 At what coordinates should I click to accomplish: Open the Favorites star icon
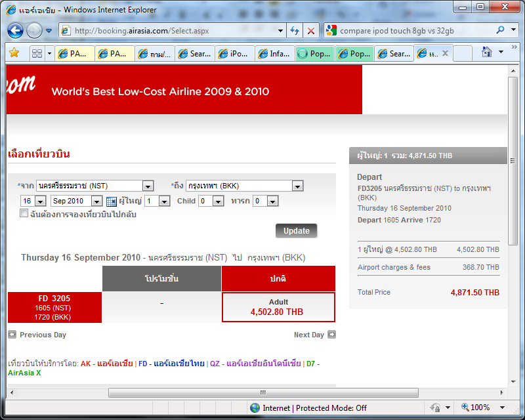14,52
